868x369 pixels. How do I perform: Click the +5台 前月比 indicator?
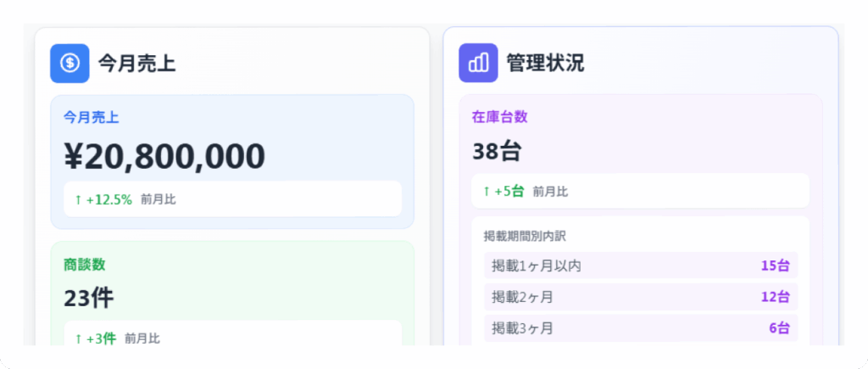click(x=526, y=192)
